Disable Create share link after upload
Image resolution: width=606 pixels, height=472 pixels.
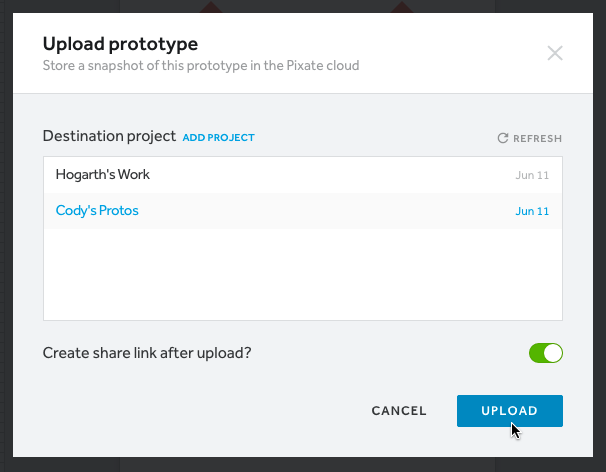tap(546, 353)
